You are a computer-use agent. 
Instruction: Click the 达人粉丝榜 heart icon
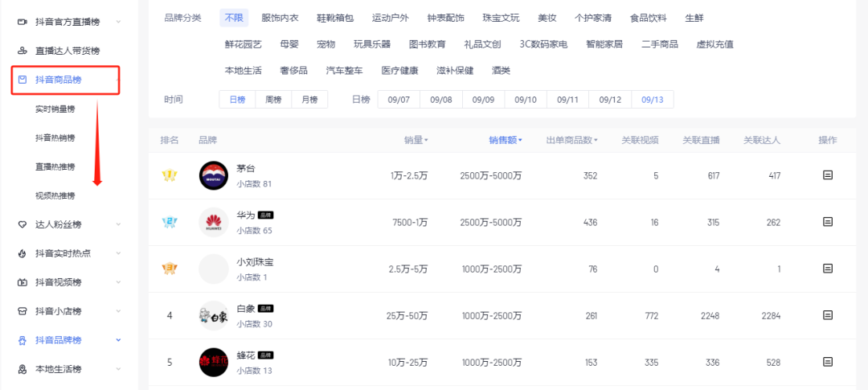click(23, 224)
